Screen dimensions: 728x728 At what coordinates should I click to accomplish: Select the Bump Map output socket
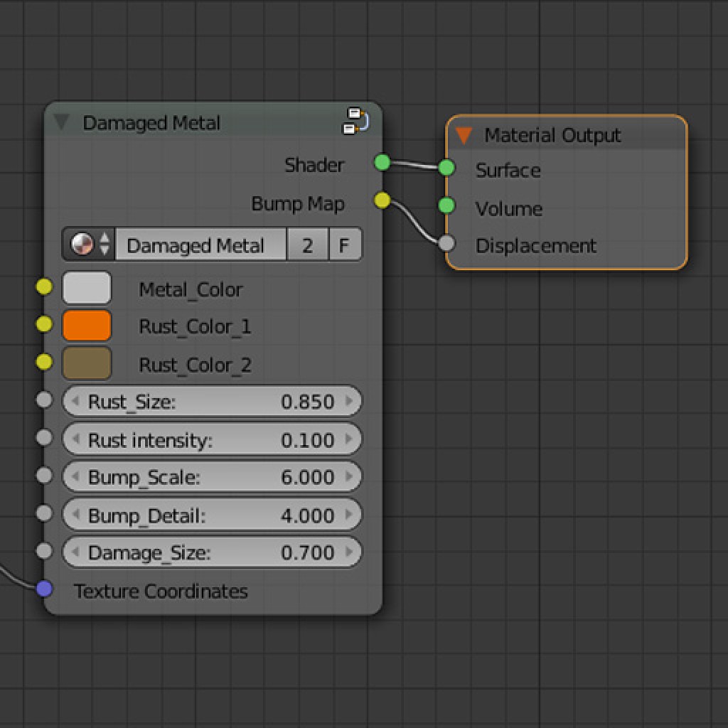pyautogui.click(x=382, y=200)
